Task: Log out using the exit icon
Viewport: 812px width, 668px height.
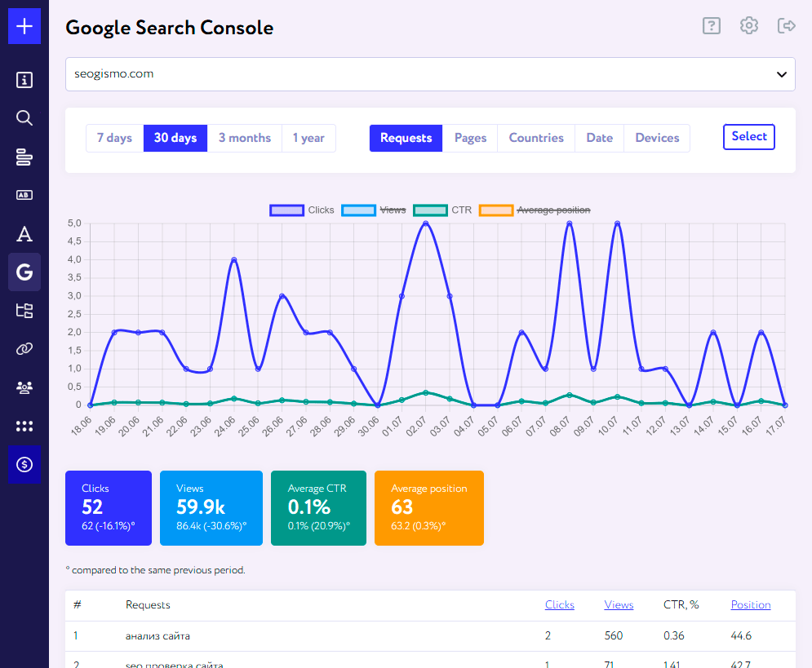Action: [786, 25]
